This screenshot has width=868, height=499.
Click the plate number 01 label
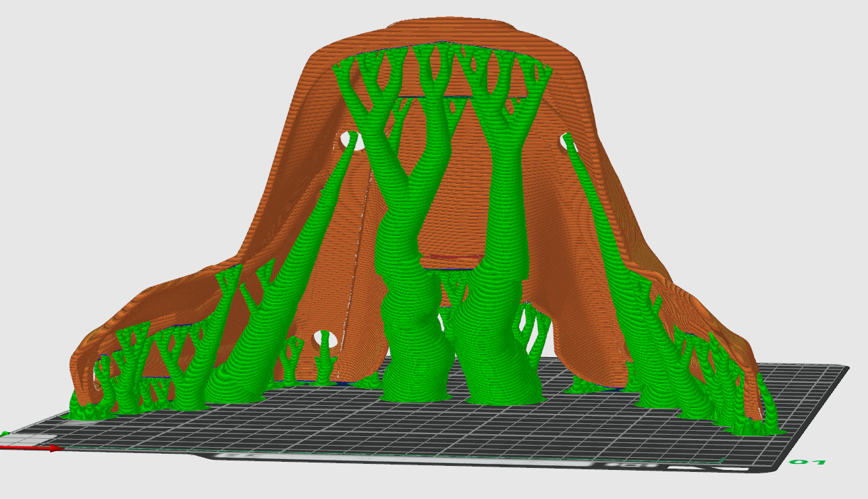808,463
